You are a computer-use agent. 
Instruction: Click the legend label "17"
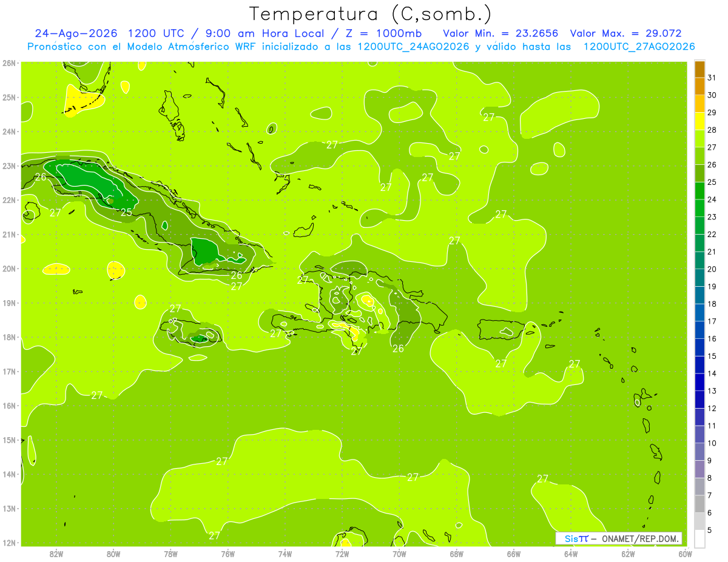pos(712,321)
